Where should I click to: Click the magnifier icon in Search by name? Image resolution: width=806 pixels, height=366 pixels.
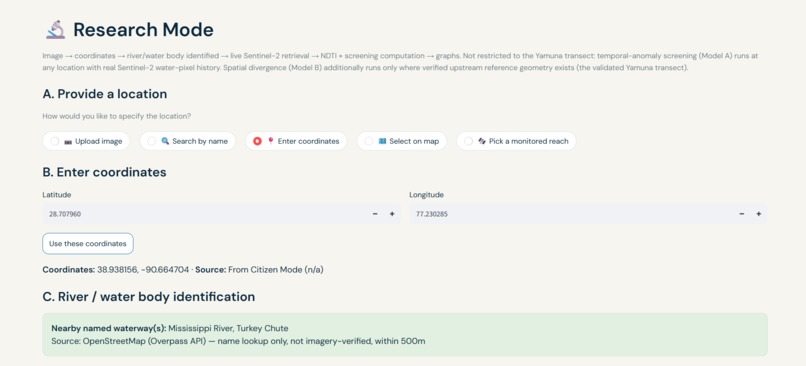[x=165, y=141]
